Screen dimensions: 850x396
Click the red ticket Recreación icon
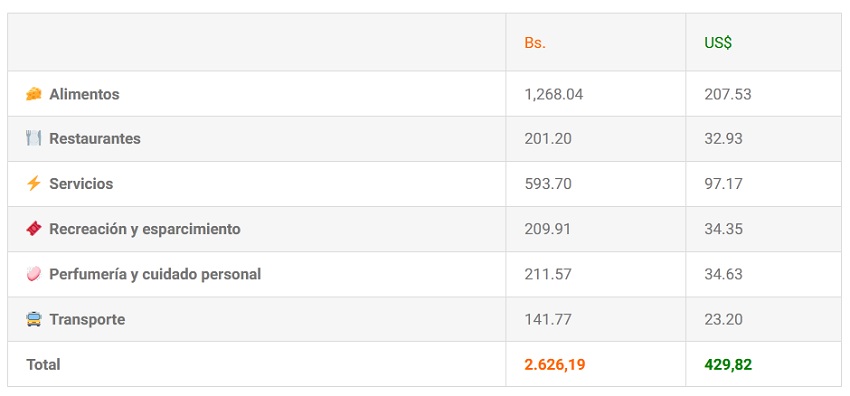pyautogui.click(x=34, y=229)
